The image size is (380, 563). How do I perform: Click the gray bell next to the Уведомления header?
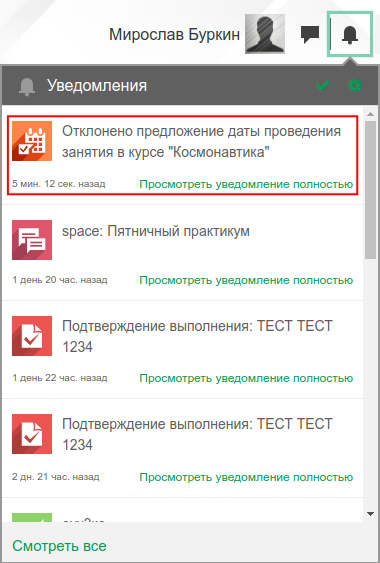(x=27, y=87)
